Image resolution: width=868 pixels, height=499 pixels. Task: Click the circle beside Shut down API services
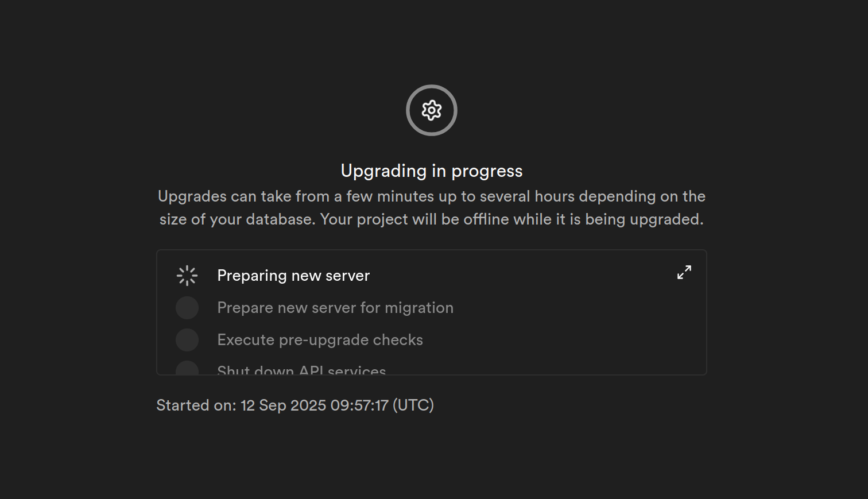187,369
